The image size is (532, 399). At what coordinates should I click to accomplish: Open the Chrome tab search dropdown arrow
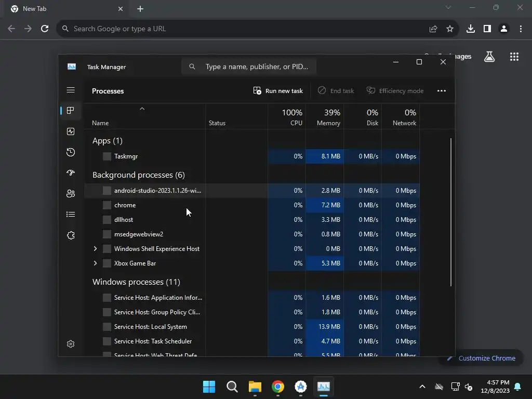[x=448, y=7]
